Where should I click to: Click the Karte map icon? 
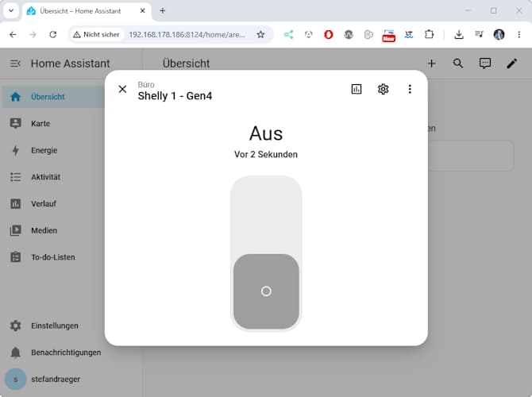[x=15, y=124]
